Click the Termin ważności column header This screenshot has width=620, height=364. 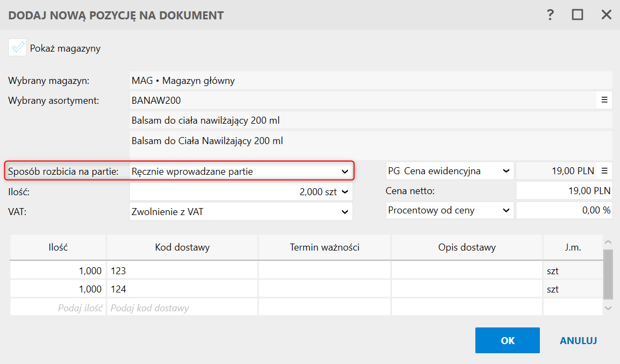[x=324, y=247]
